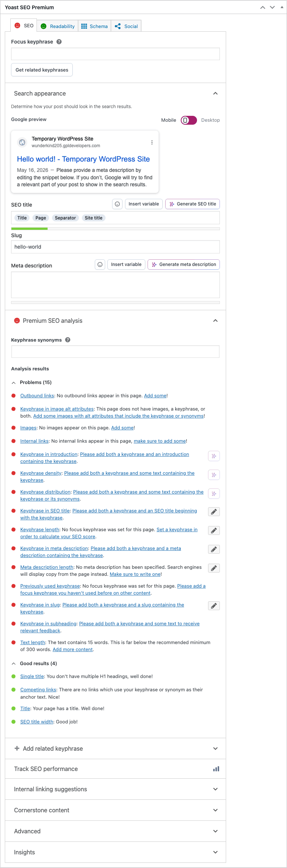Expand Add related keyphrase section
Image resolution: width=287 pixels, height=868 pixels.
coord(115,748)
